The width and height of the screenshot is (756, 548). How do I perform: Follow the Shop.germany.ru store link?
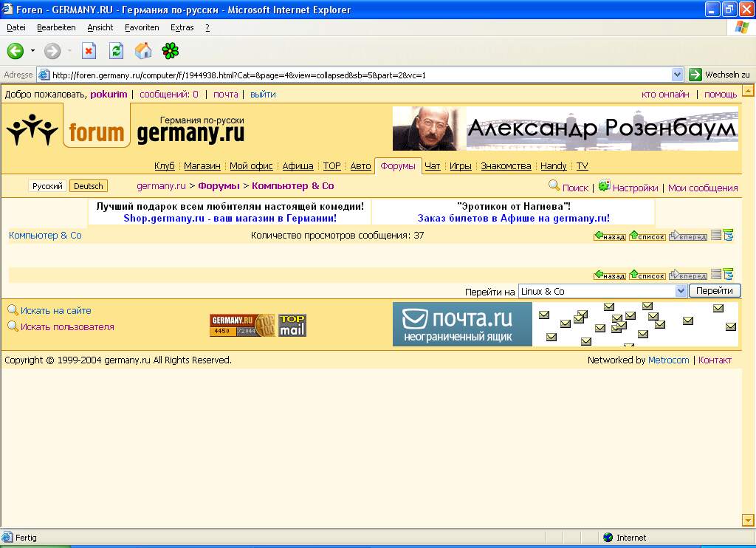(x=230, y=218)
